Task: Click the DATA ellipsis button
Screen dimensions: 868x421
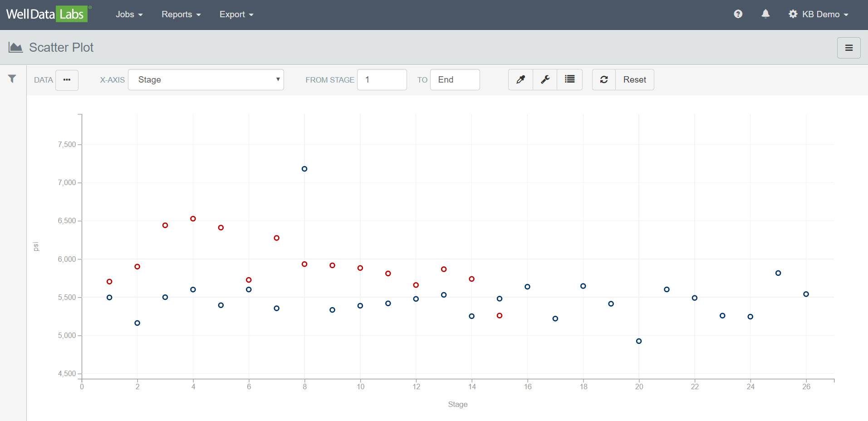Action: pyautogui.click(x=67, y=80)
